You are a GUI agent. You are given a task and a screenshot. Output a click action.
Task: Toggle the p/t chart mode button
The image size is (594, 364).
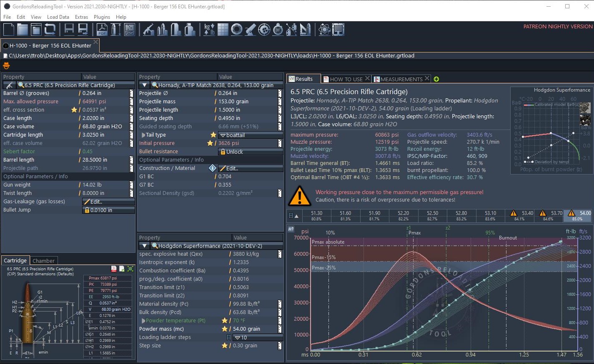[x=291, y=229]
